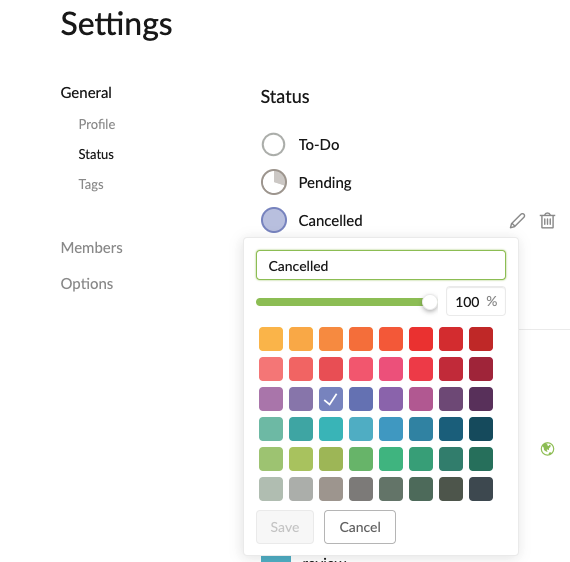The height and width of the screenshot is (562, 570).
Task: Click the green globe icon at right
Action: 547,449
